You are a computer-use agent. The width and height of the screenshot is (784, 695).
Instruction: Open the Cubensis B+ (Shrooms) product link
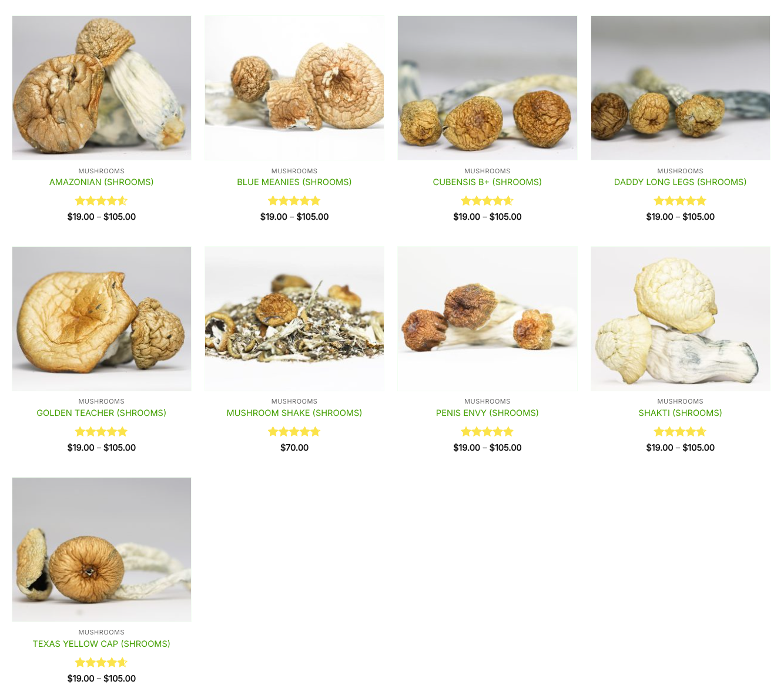[x=487, y=182]
